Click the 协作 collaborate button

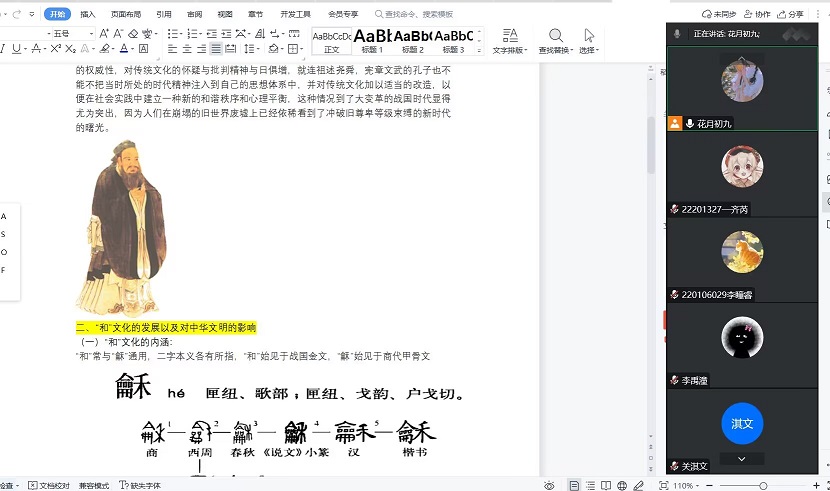758,14
